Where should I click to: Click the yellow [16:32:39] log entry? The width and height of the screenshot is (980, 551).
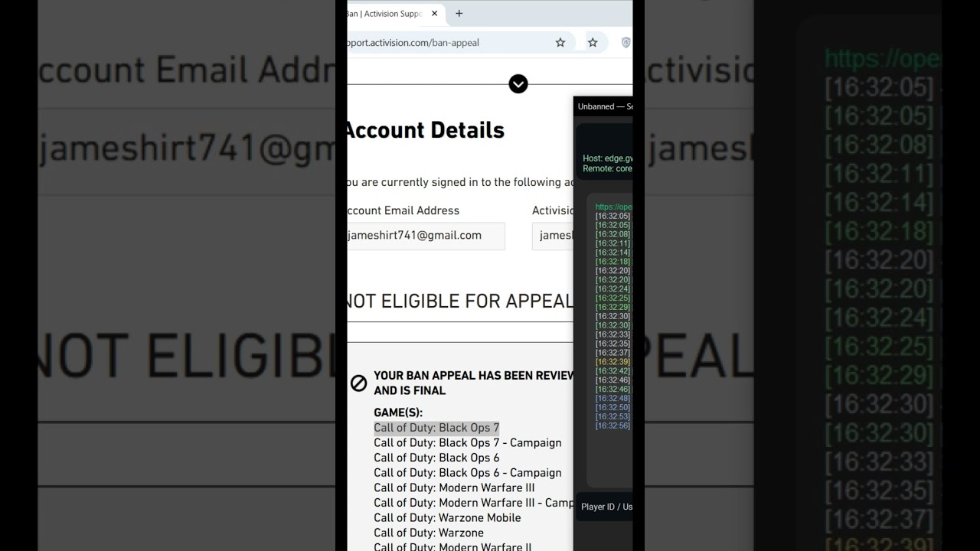[x=612, y=362]
